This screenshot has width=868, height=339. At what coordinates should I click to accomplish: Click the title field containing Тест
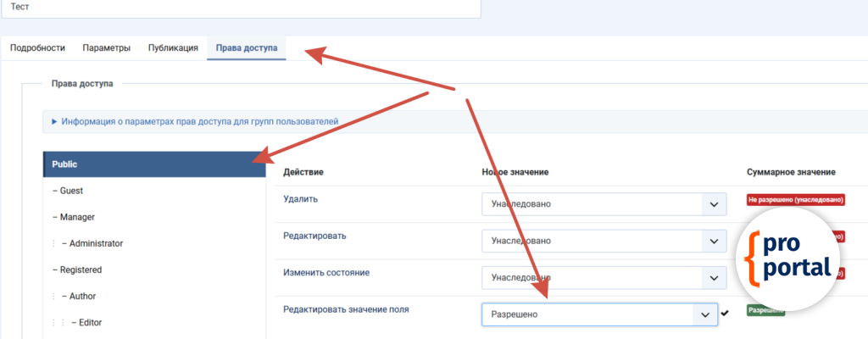click(240, 7)
